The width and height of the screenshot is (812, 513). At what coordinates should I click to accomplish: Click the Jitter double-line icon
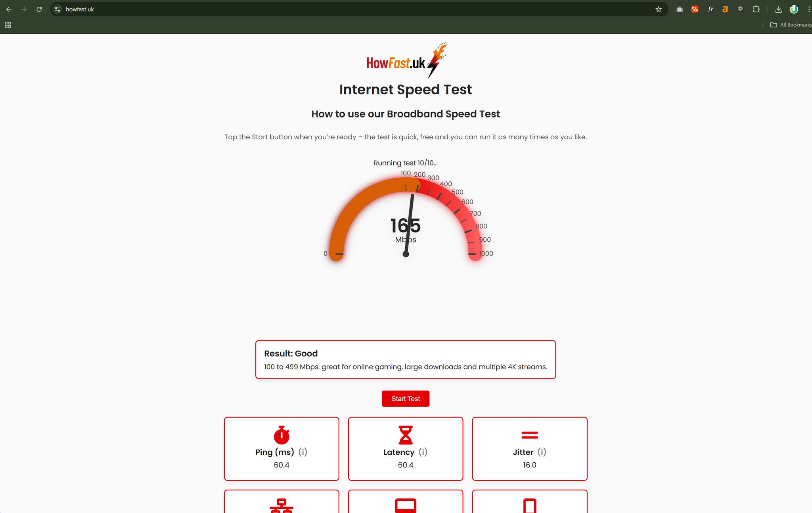pyautogui.click(x=530, y=435)
